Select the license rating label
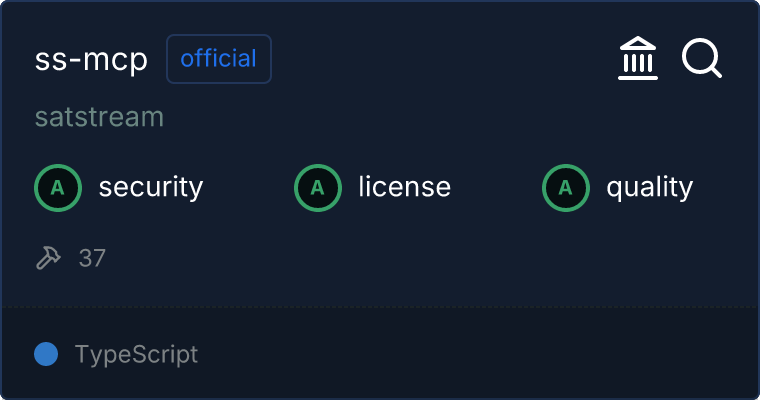Image resolution: width=760 pixels, height=400 pixels. [404, 187]
